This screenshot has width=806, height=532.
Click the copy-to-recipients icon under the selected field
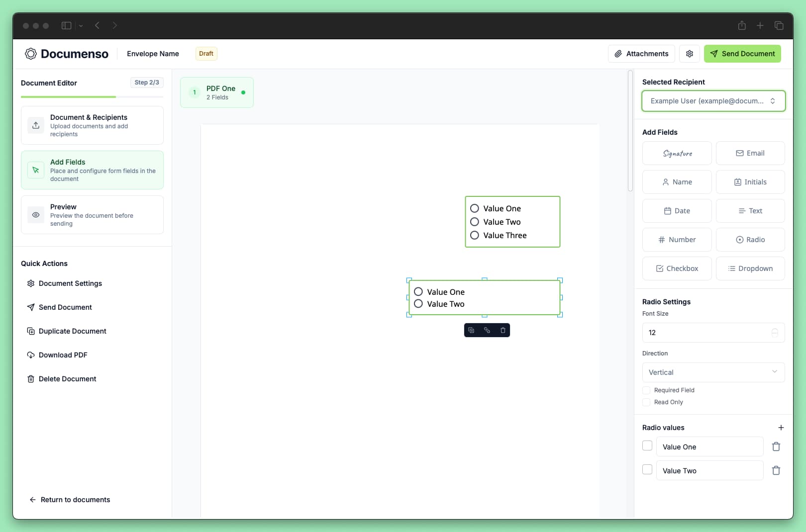tap(487, 330)
